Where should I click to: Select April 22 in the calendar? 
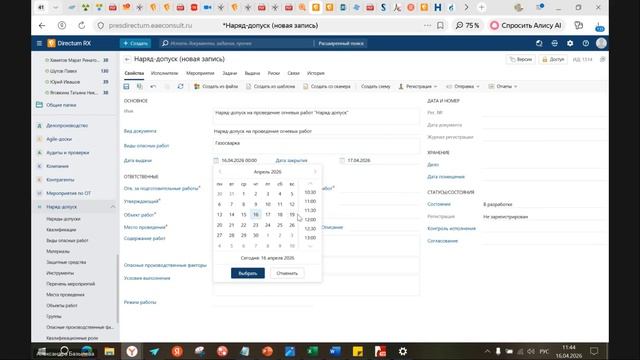(x=243, y=225)
